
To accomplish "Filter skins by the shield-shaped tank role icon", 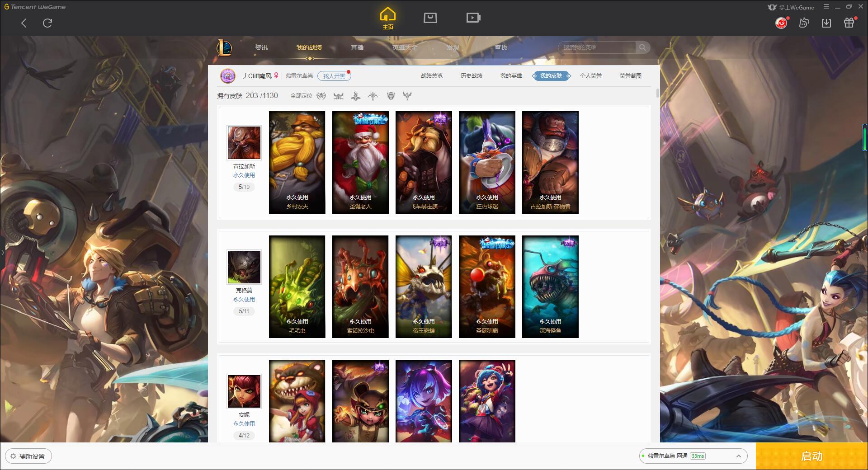I will coord(391,96).
